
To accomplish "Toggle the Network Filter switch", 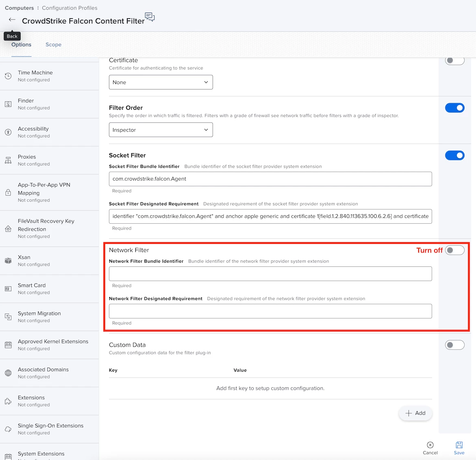I will coord(454,250).
